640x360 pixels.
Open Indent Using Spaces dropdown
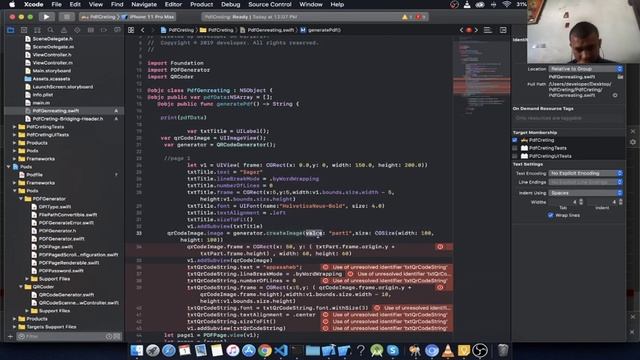pyautogui.click(x=585, y=193)
